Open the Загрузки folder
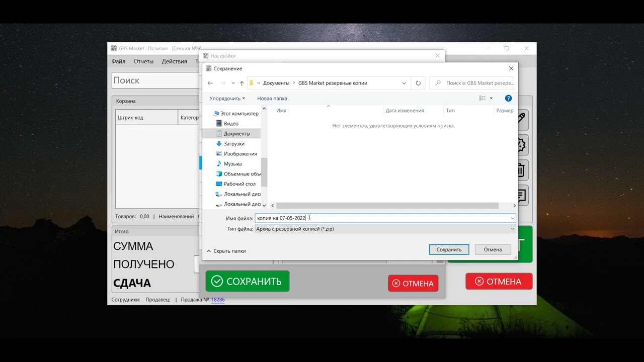Image resolution: width=644 pixels, height=362 pixels. (234, 144)
